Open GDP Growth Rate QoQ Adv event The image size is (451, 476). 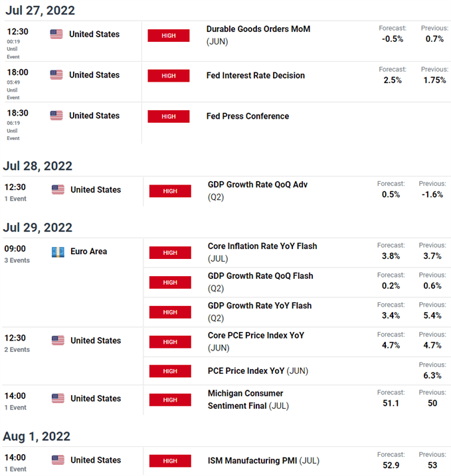click(x=257, y=185)
